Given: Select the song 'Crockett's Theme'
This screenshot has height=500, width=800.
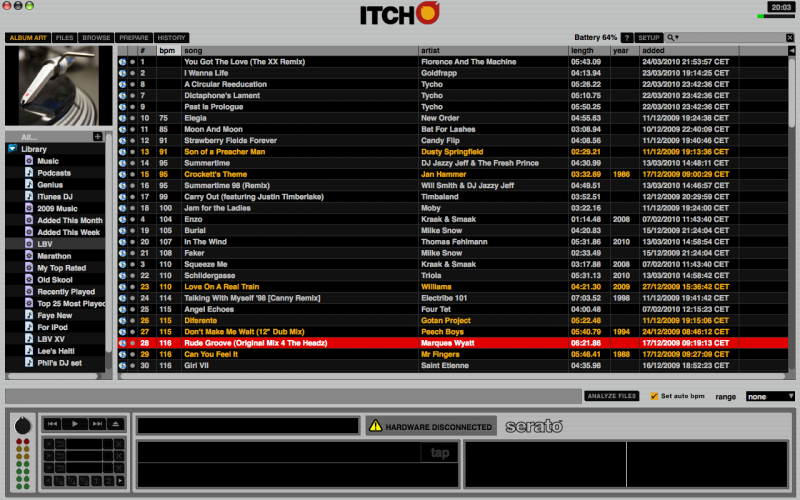Looking at the screenshot, I should (x=215, y=174).
